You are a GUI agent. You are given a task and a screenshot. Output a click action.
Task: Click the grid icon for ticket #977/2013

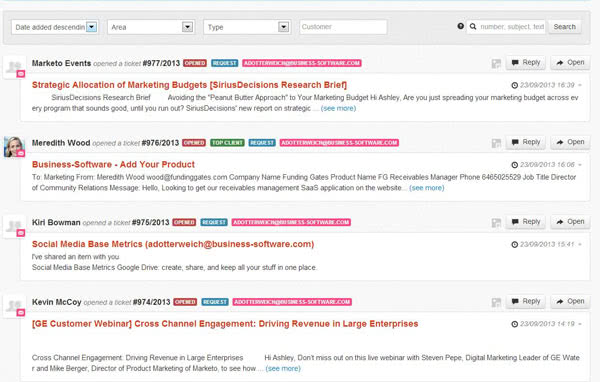[x=496, y=64]
